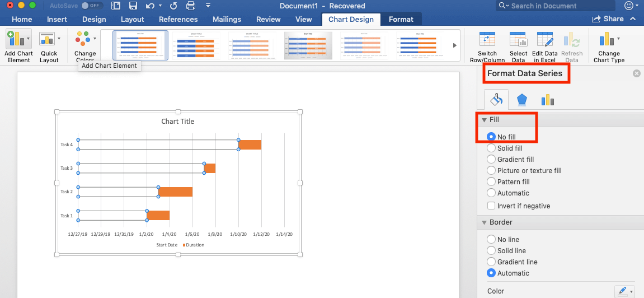Select the Solid fill radio button
This screenshot has height=298, width=644.
point(491,148)
